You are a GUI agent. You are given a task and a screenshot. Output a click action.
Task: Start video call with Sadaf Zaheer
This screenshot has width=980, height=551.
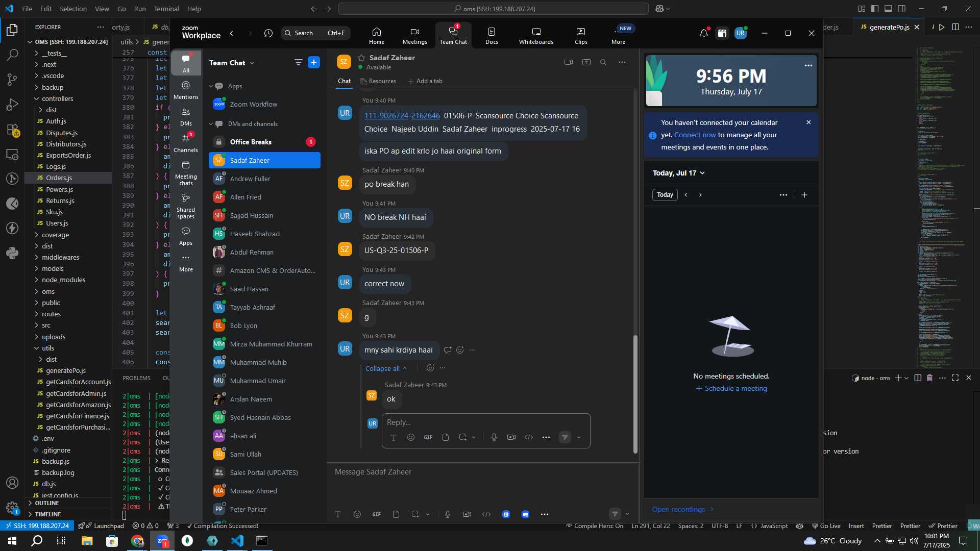(x=569, y=62)
